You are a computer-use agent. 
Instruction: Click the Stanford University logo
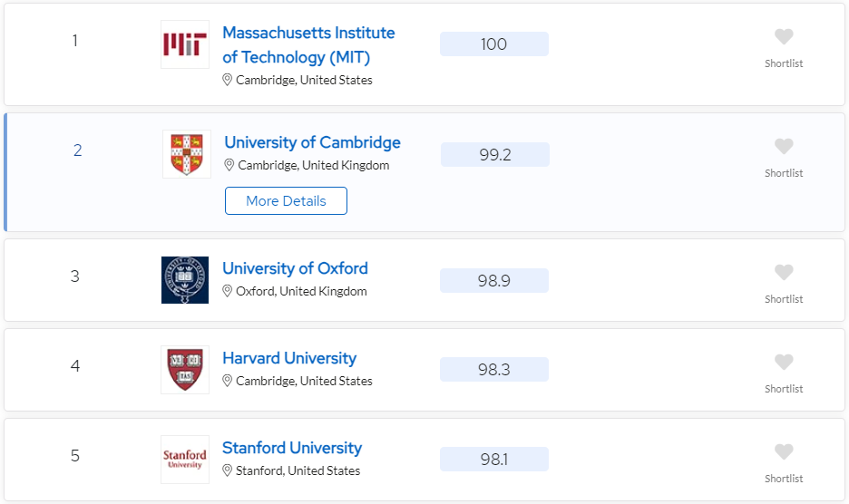(185, 460)
